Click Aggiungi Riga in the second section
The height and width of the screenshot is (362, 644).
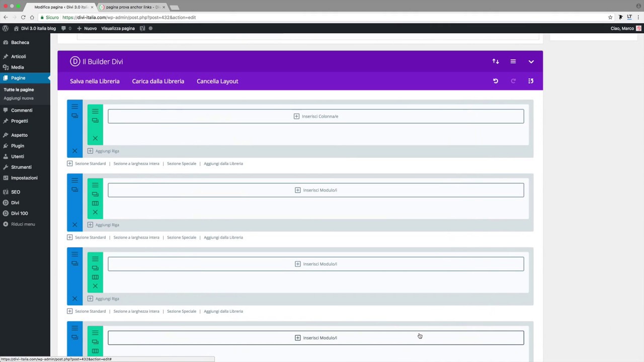point(103,225)
